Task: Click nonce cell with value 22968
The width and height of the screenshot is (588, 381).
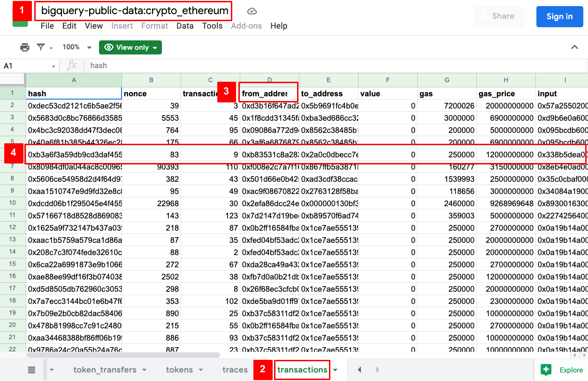Action: point(151,203)
